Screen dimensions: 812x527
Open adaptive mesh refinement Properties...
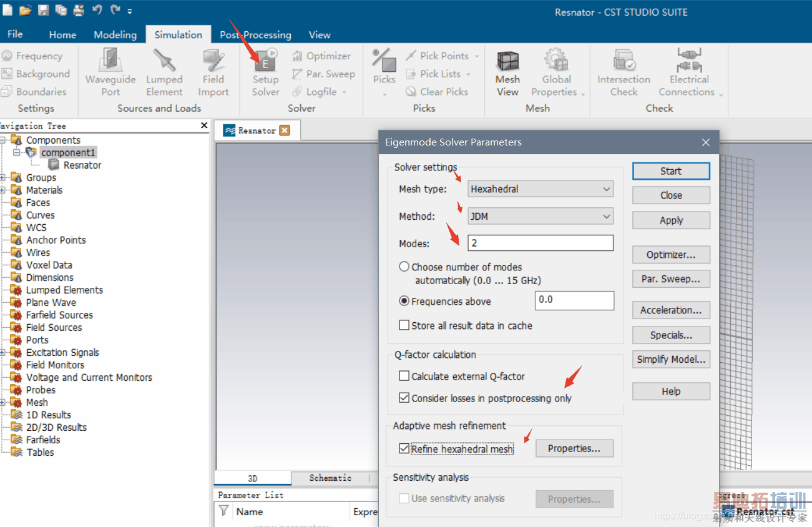tap(574, 448)
